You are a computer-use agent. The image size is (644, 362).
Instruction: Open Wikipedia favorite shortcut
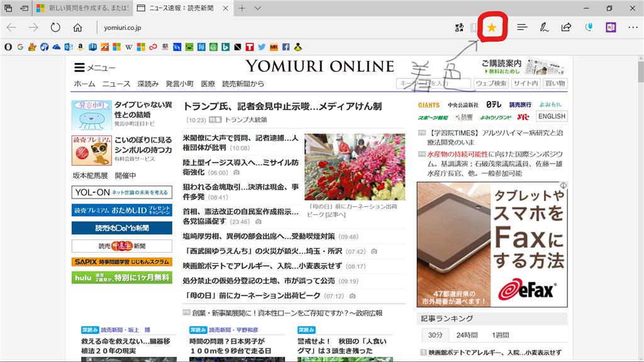[x=129, y=47]
